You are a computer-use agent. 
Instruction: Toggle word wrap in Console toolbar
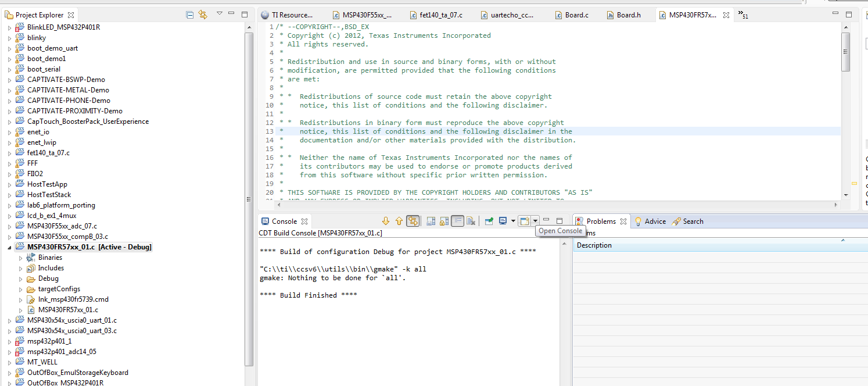[x=458, y=221]
